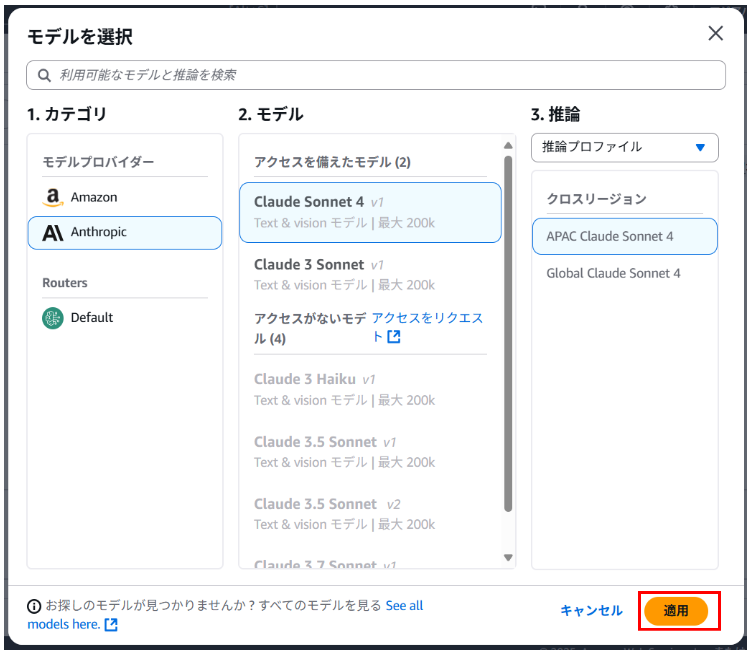Select the Anthropic provider
Viewport: 750px width, 654px height.
coord(125,233)
